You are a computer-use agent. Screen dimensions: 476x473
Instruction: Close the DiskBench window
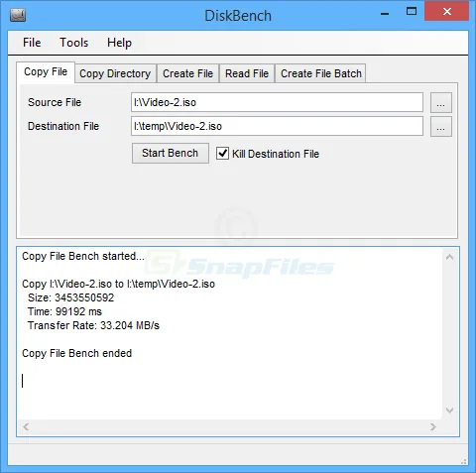[x=447, y=12]
